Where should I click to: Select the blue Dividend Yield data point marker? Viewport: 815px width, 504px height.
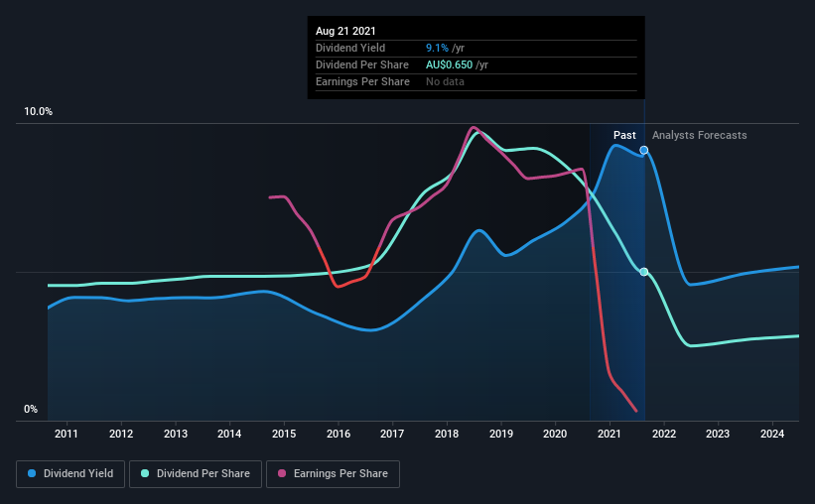pyautogui.click(x=644, y=150)
